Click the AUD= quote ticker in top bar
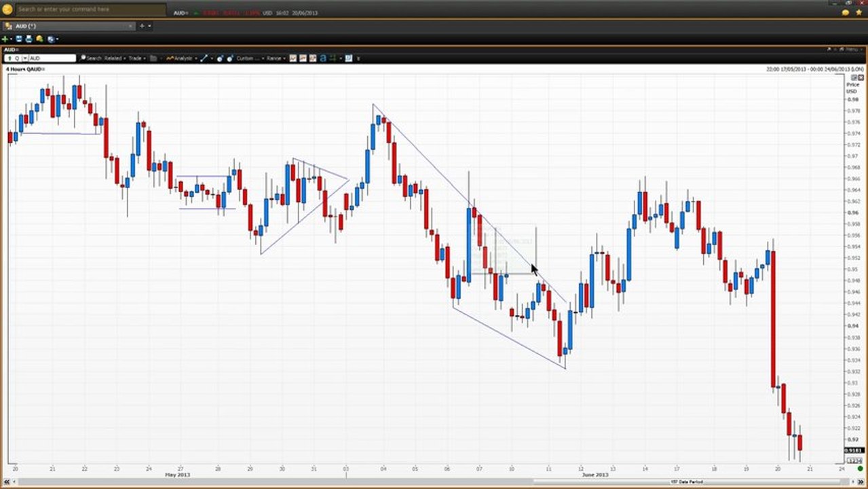868x489 pixels. (x=181, y=13)
